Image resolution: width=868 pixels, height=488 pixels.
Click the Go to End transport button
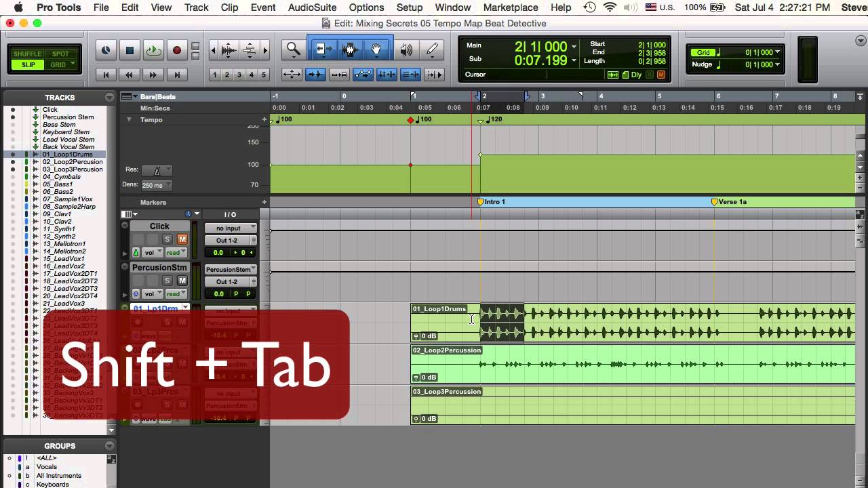pyautogui.click(x=177, y=75)
